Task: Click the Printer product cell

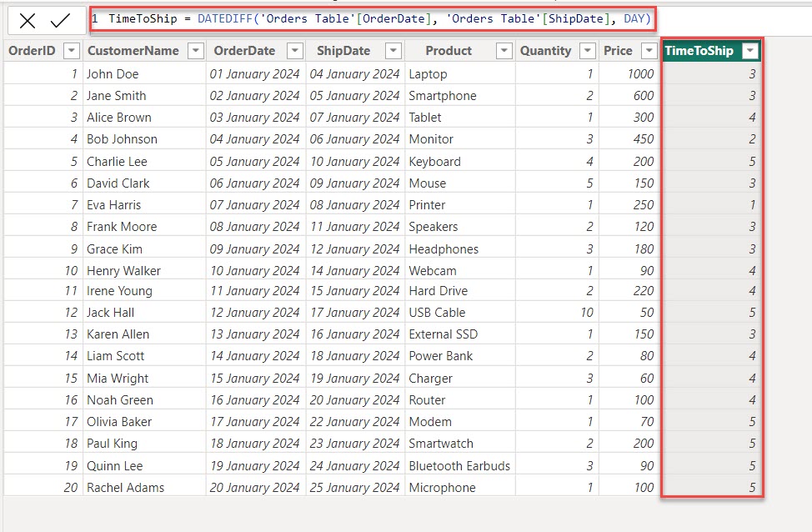Action: click(x=460, y=205)
